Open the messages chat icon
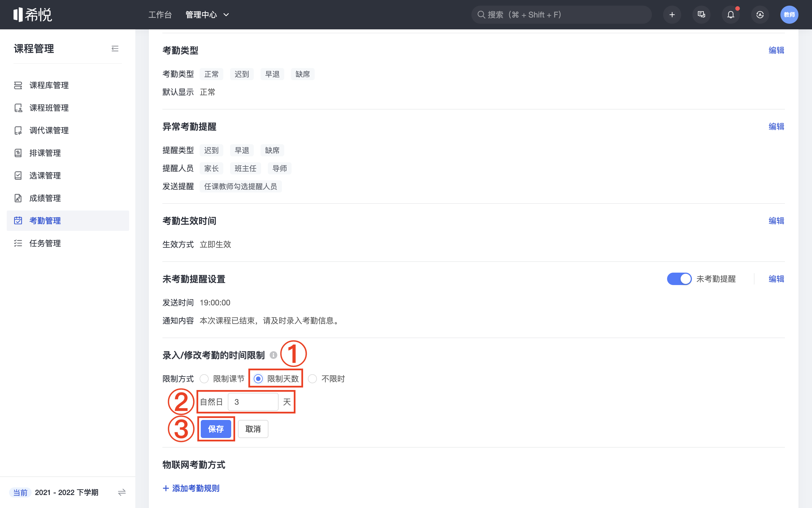The image size is (812, 508). tap(701, 15)
